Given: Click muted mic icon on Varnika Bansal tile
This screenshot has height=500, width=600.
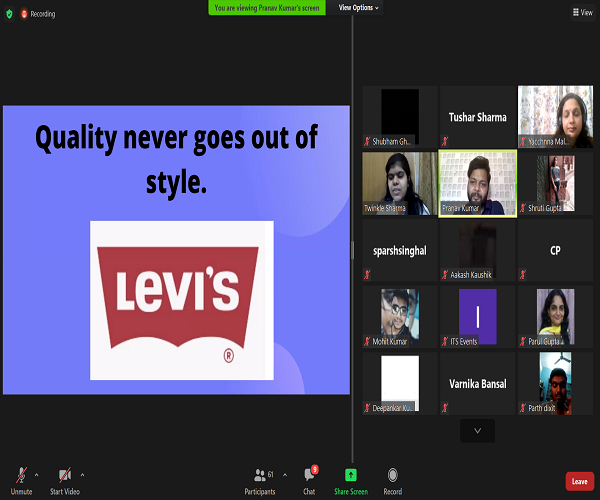Looking at the screenshot, I should click(x=445, y=408).
